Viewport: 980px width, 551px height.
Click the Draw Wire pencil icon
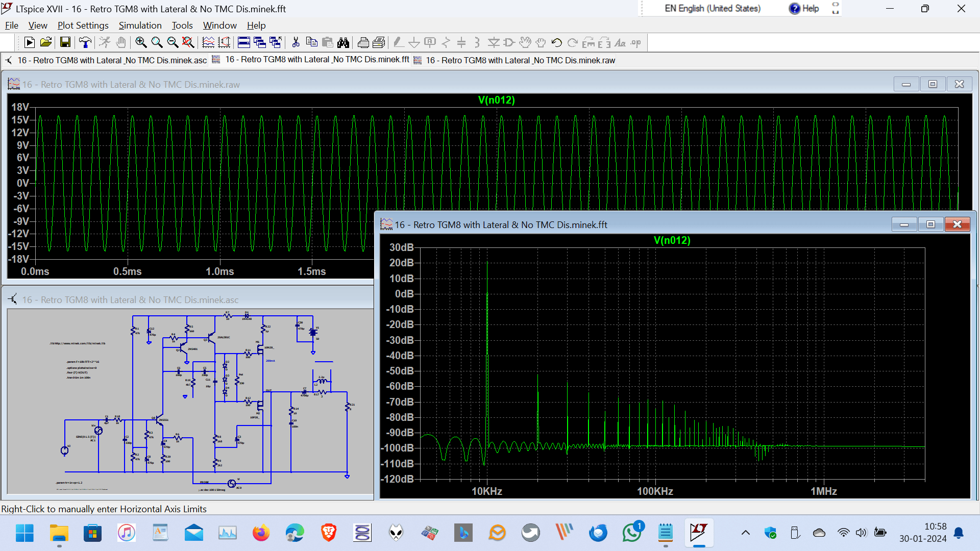pyautogui.click(x=399, y=43)
